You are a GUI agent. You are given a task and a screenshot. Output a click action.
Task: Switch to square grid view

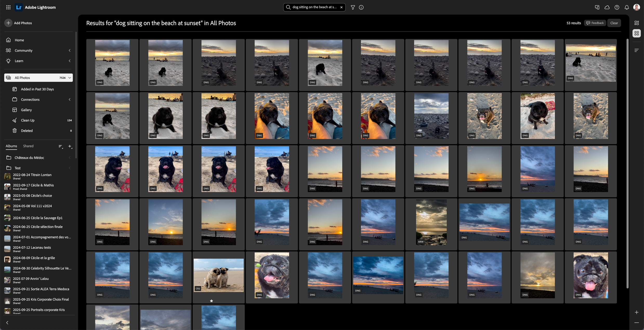(636, 33)
